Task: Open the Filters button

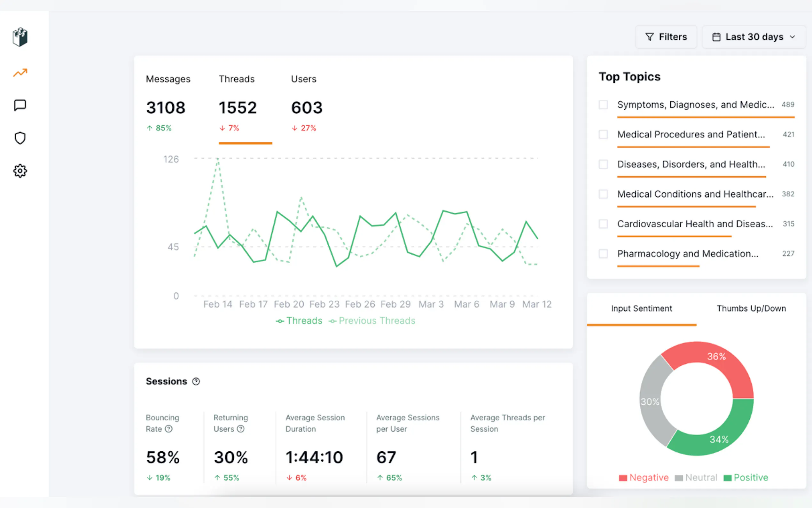Action: (666, 37)
